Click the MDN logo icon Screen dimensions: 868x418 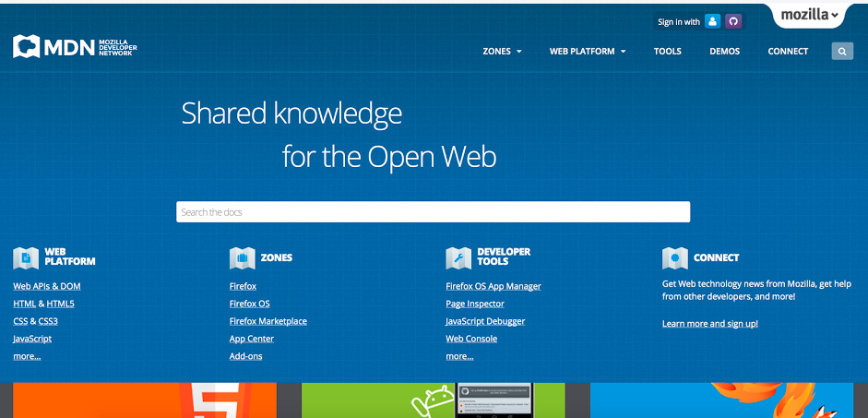click(x=27, y=46)
